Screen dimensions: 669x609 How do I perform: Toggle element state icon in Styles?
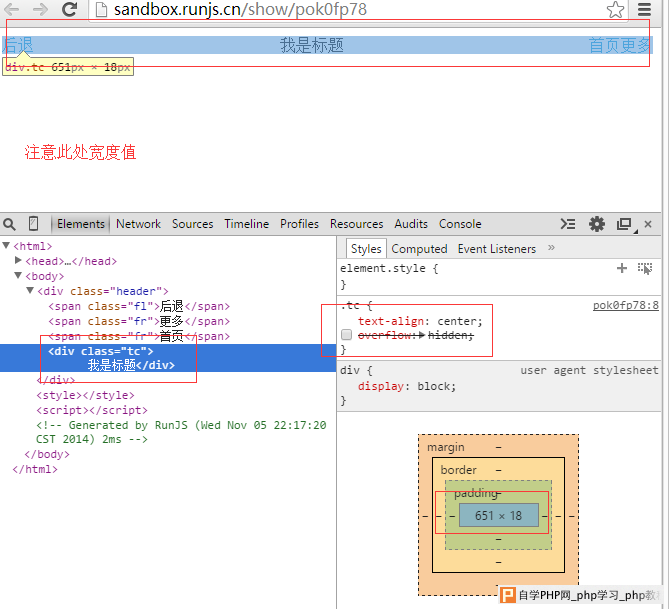click(x=645, y=268)
